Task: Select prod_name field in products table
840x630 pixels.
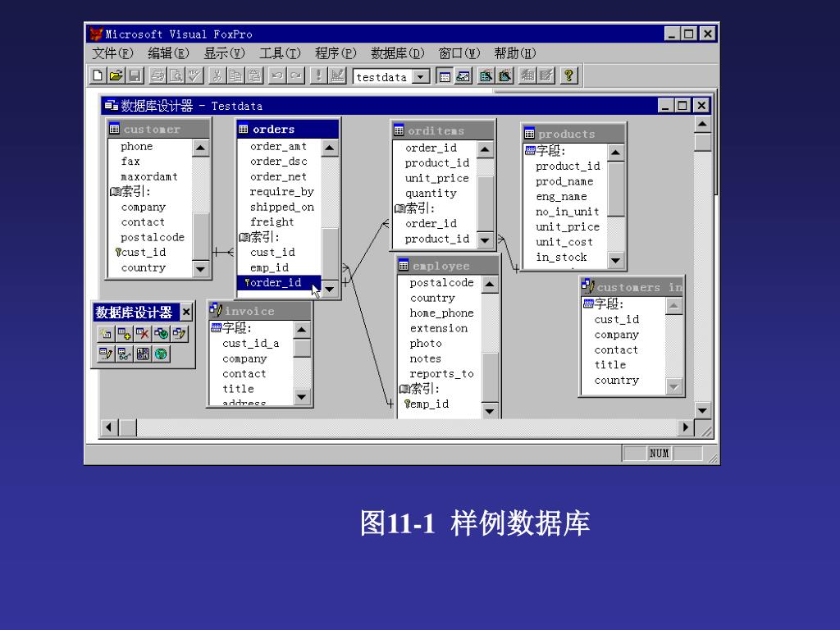Action: [x=564, y=181]
